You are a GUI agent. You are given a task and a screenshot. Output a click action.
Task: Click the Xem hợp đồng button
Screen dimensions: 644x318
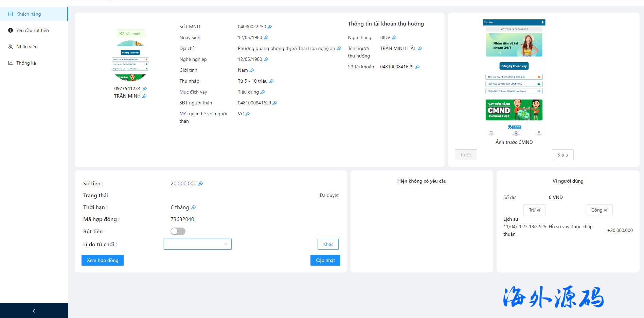click(103, 260)
